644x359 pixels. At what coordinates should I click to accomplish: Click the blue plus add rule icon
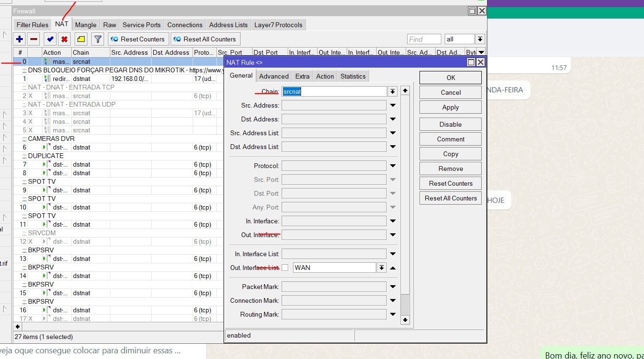click(x=20, y=39)
